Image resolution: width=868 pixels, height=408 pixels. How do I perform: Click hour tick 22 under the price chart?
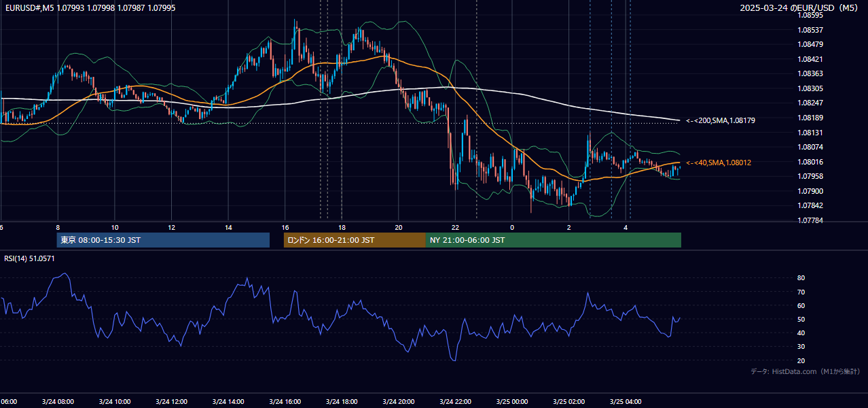tap(455, 227)
